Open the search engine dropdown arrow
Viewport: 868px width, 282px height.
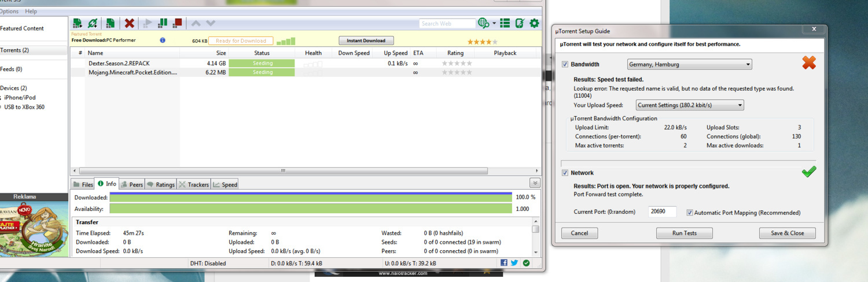tap(494, 24)
